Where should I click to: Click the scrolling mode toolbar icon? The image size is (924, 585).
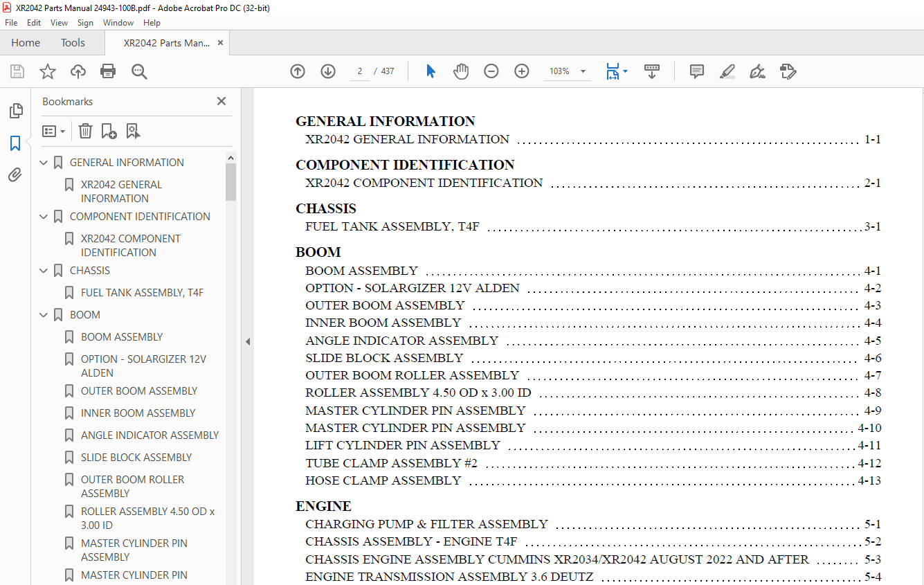[652, 71]
